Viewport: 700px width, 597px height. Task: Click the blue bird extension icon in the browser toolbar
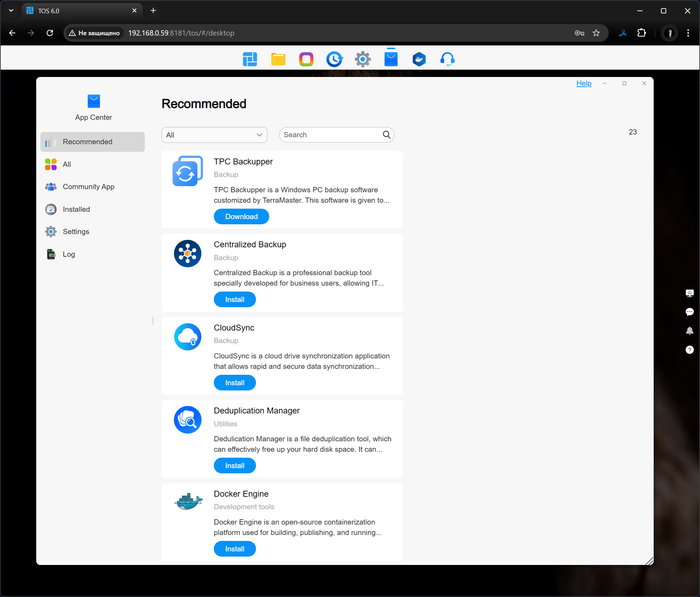tap(623, 33)
